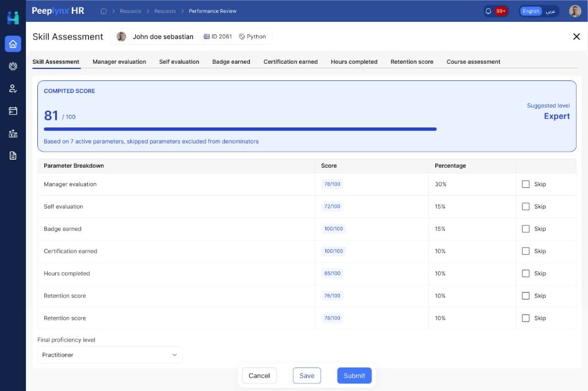Click the 76/100 Retention score chip
The width and height of the screenshot is (588, 391).
[332, 296]
